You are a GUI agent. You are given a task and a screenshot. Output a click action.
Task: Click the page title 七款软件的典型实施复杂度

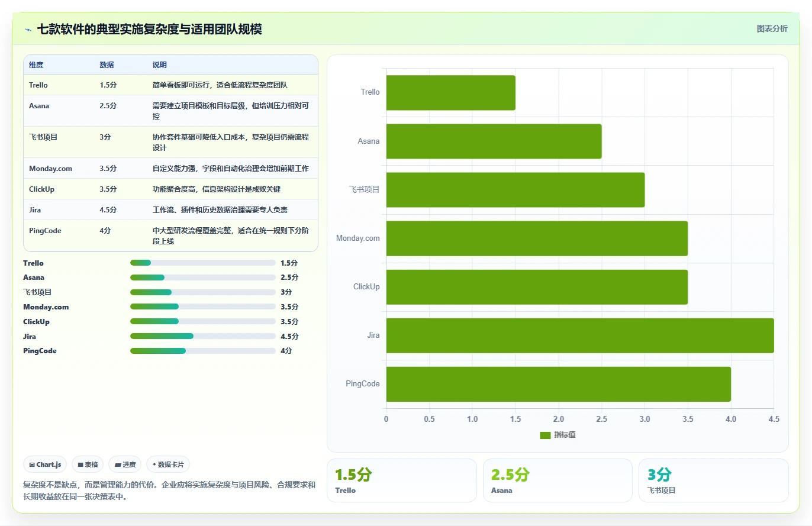click(x=149, y=29)
